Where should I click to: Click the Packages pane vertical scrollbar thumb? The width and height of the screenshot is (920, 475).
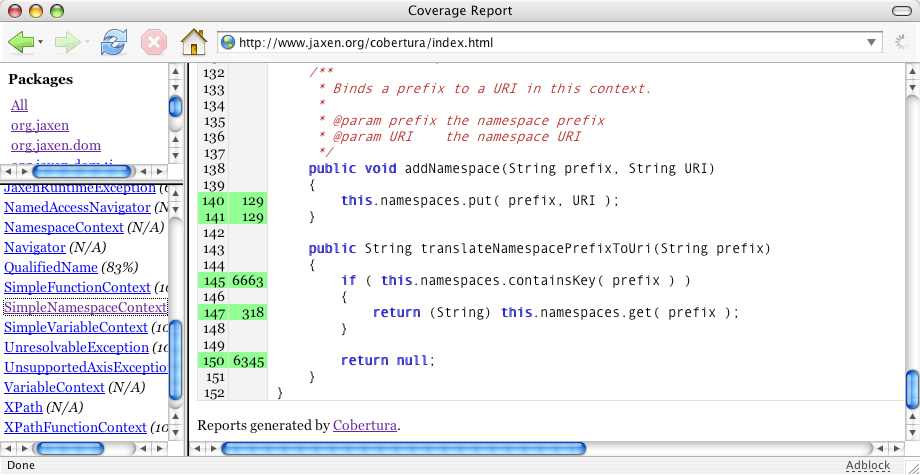click(175, 107)
